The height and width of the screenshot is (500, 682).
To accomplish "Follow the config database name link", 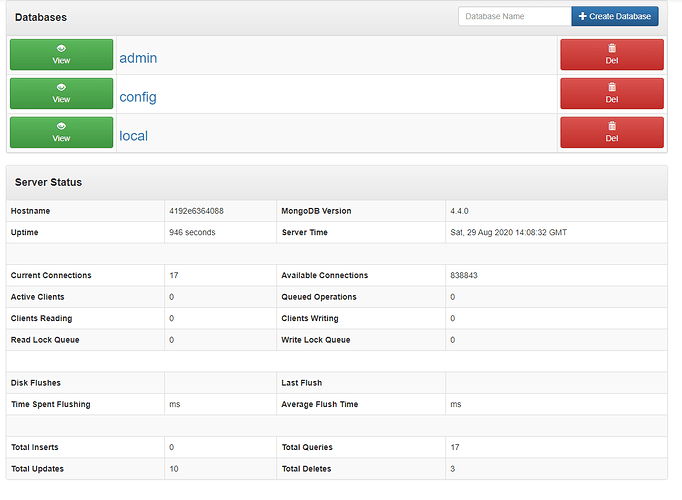I will tap(138, 97).
